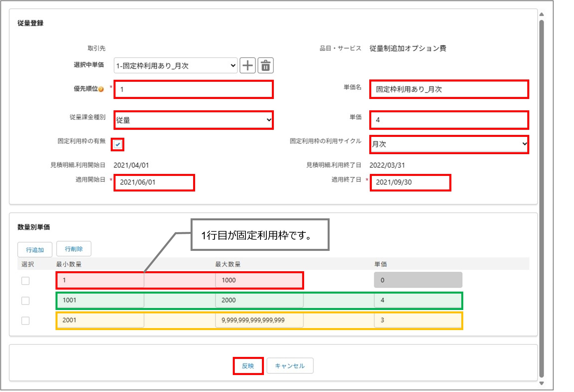The height and width of the screenshot is (392, 574).
Task: Edit the 適用開始日 date field
Action: point(154,182)
